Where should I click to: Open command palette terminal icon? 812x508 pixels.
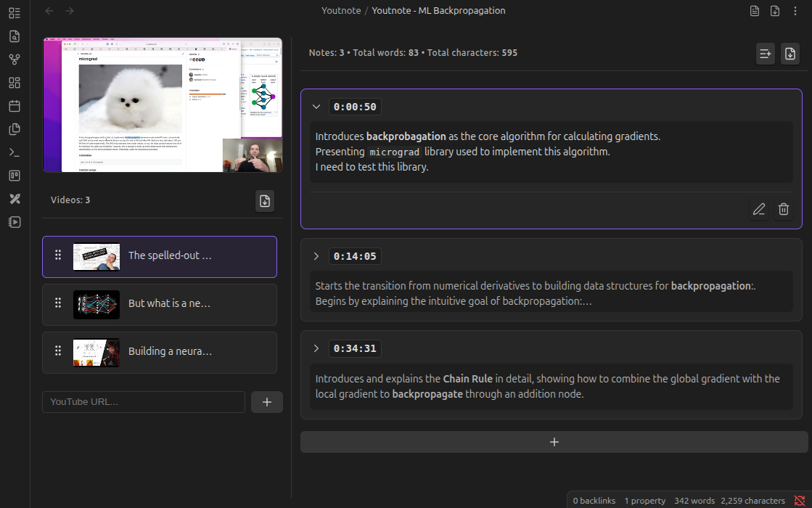click(15, 152)
